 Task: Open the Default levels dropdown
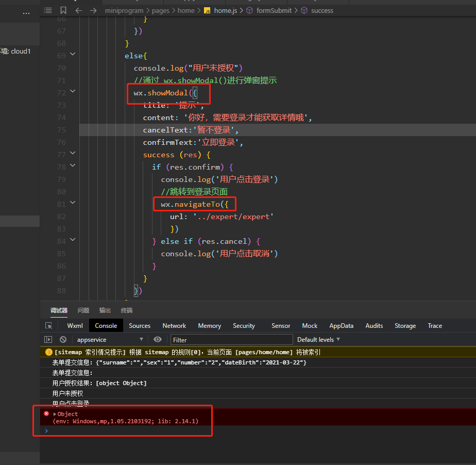pyautogui.click(x=318, y=340)
